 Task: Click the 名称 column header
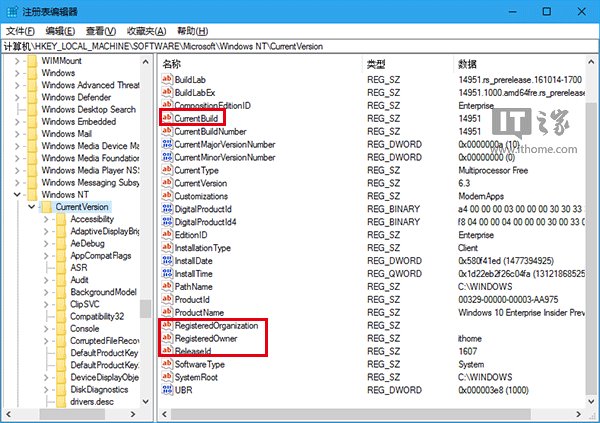pos(259,64)
